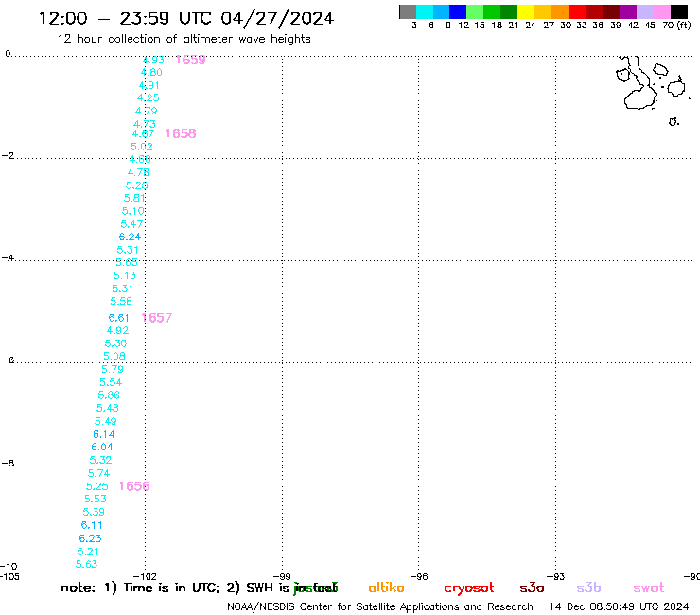Select the bright red swatch in the scale
This screenshot has width=700, height=615.
(577, 11)
